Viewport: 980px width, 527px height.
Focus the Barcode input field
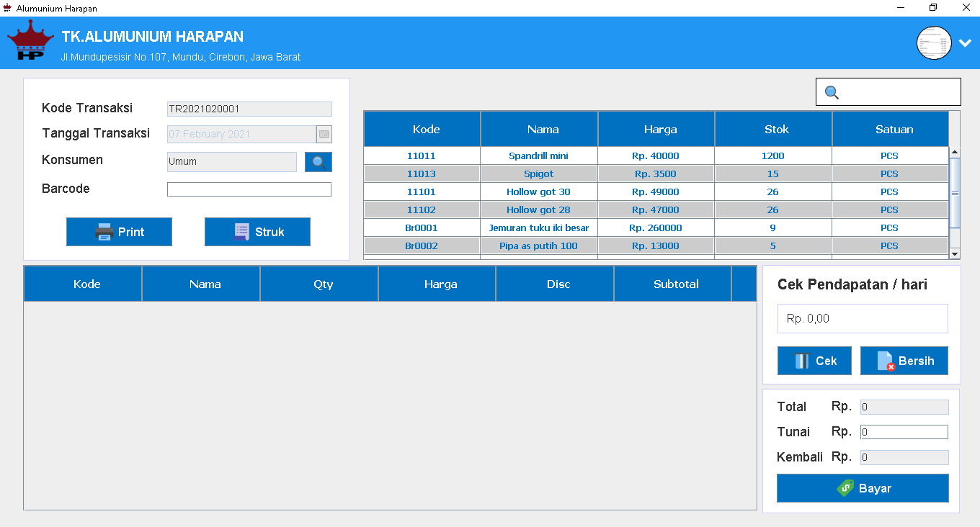(249, 189)
